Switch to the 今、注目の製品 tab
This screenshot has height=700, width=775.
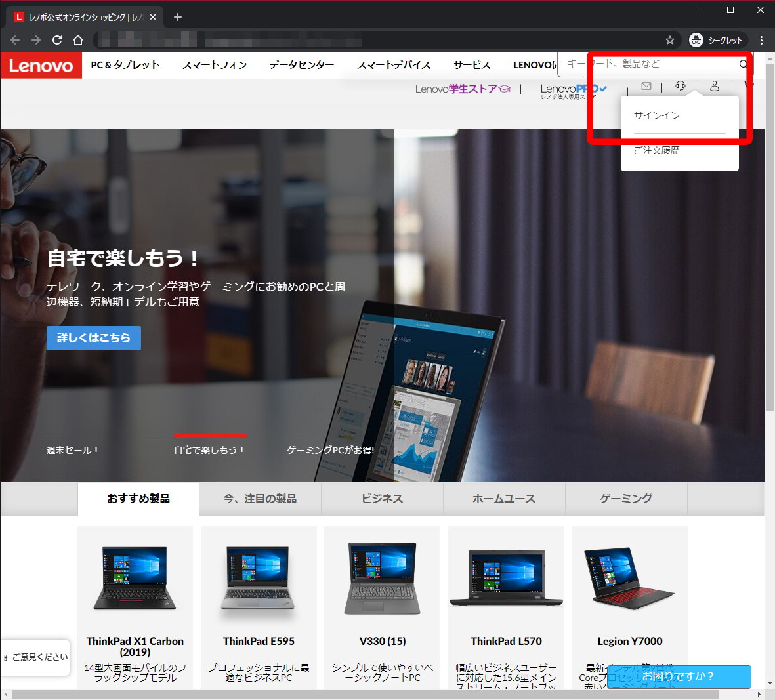click(x=260, y=499)
